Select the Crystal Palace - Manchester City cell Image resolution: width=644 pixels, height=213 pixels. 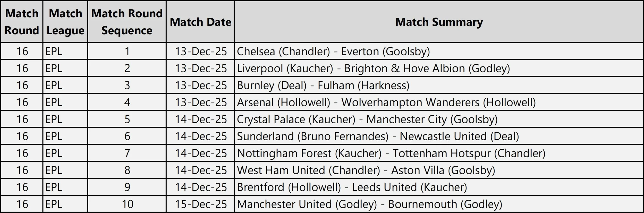pos(439,119)
